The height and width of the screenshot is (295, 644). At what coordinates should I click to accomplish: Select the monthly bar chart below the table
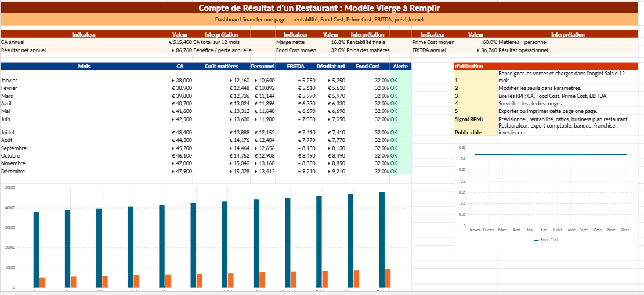coord(205,238)
